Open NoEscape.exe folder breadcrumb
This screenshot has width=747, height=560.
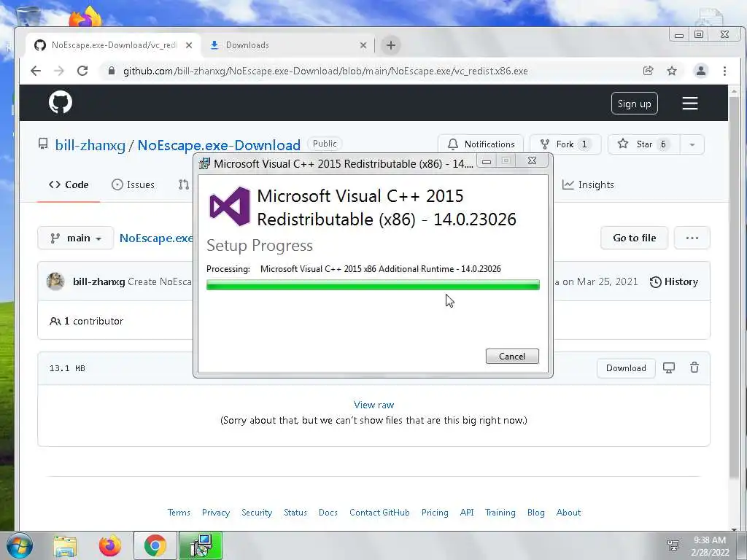click(x=156, y=238)
